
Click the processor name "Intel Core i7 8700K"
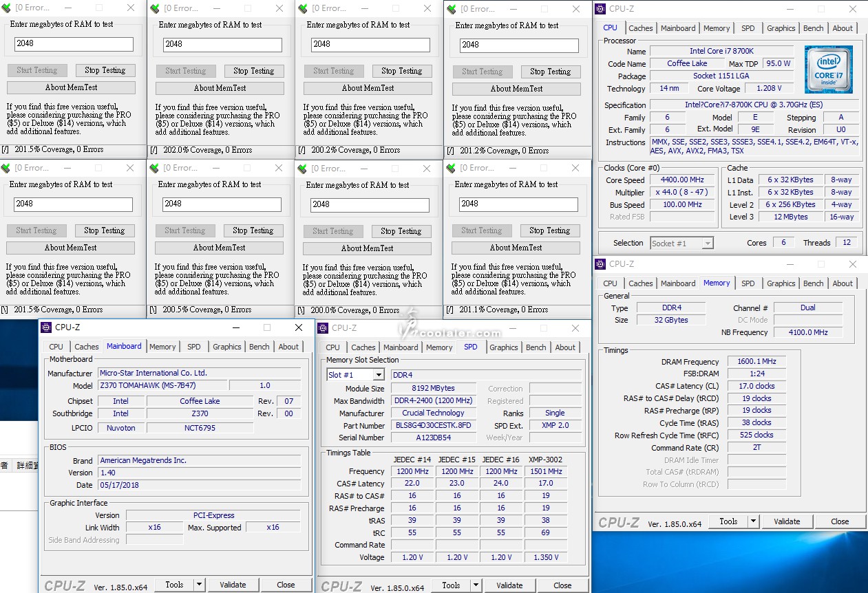pos(722,52)
